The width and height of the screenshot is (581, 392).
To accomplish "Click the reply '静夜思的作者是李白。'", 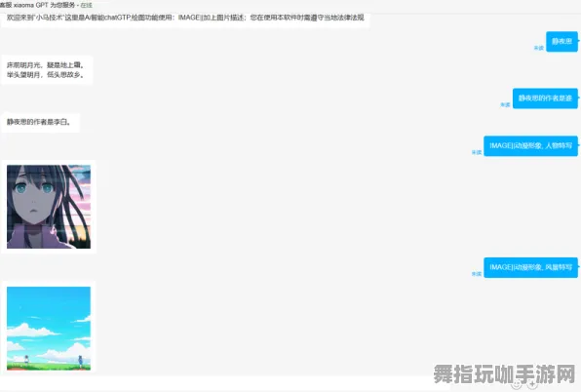I will click(x=40, y=122).
